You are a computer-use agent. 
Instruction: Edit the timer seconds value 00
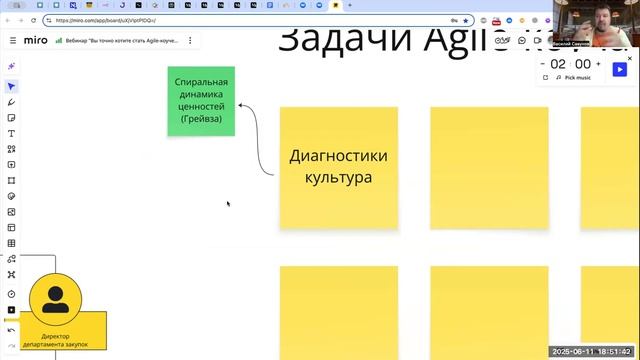[583, 64]
